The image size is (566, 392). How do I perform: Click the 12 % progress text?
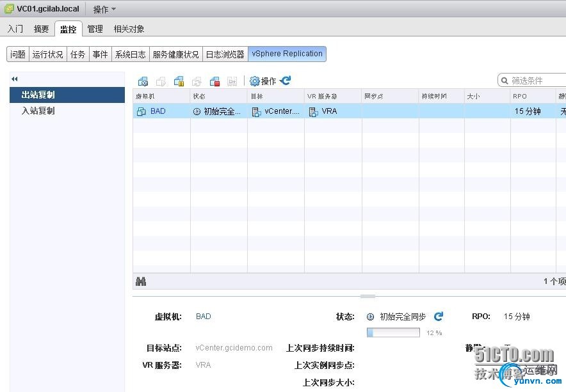point(434,333)
